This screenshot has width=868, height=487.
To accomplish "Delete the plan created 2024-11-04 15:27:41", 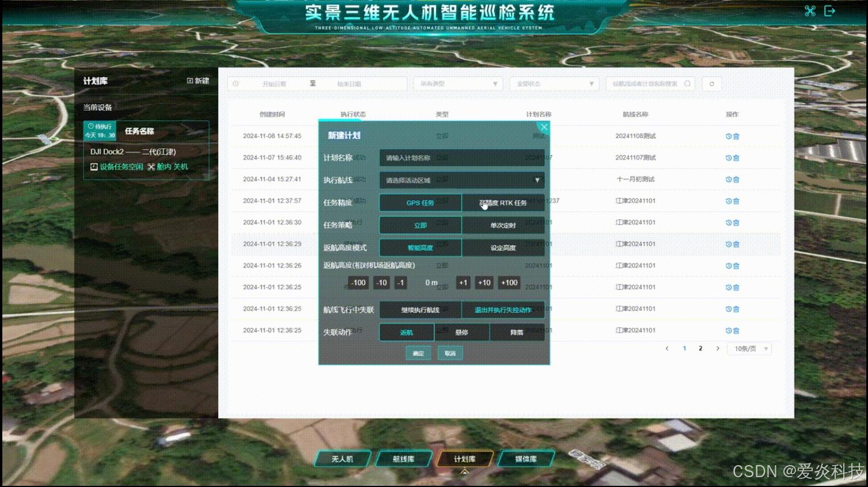I will click(x=736, y=180).
